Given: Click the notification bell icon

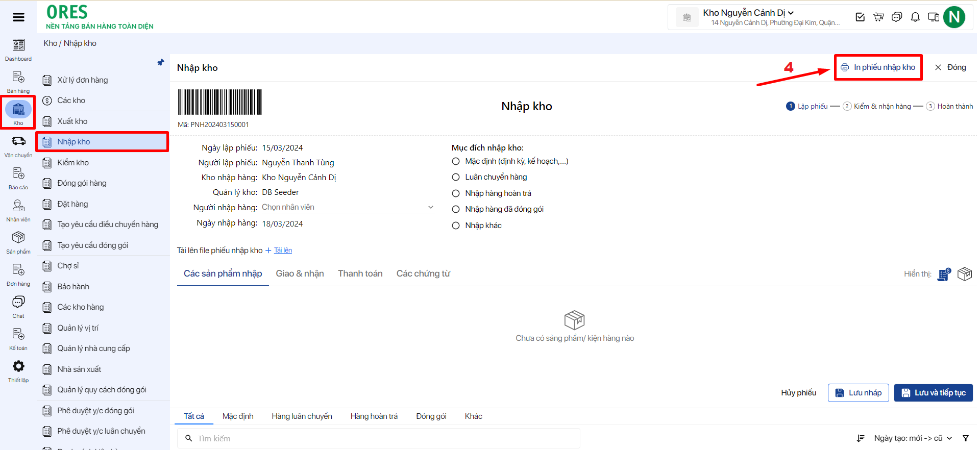Looking at the screenshot, I should [915, 17].
